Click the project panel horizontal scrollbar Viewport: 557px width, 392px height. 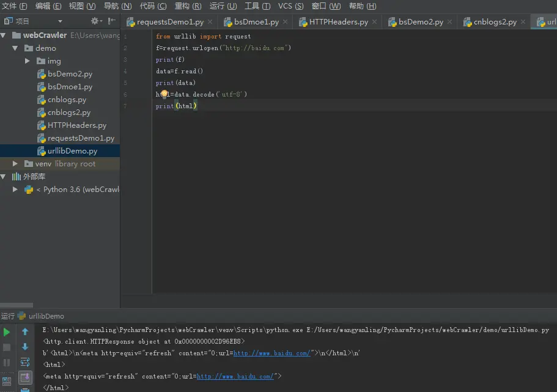(x=17, y=305)
